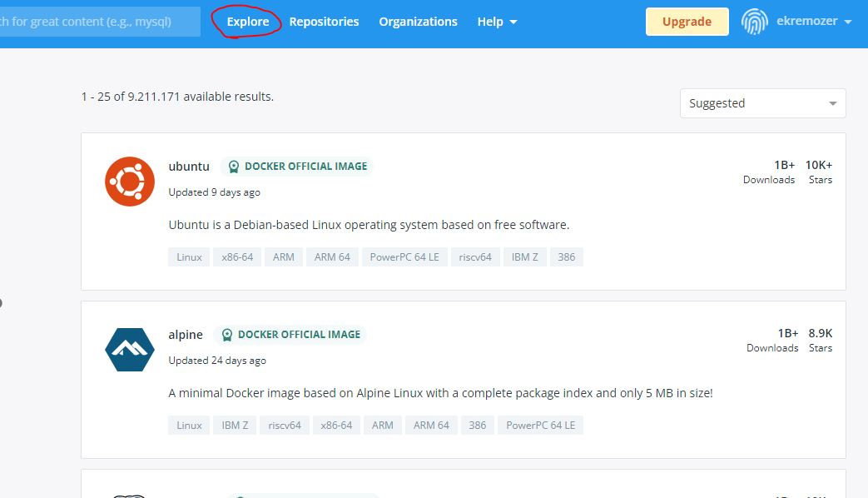868x498 pixels.
Task: Open the alpine image title link
Action: click(186, 335)
